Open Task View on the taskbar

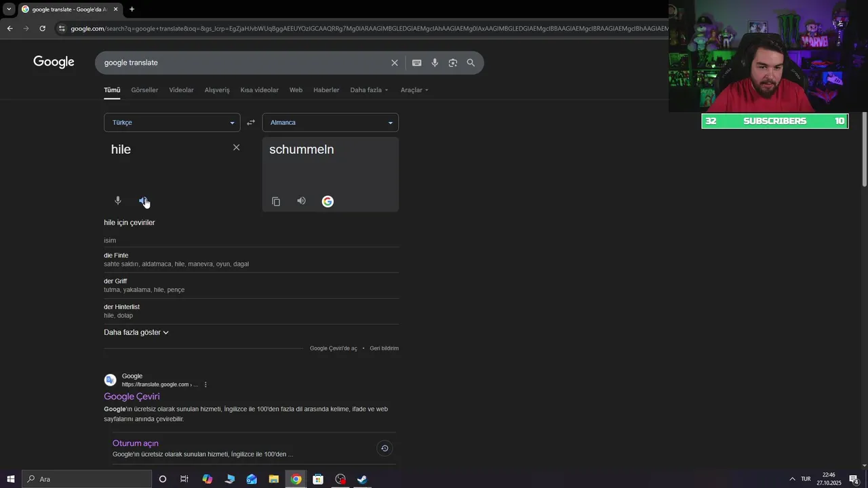(184, 479)
